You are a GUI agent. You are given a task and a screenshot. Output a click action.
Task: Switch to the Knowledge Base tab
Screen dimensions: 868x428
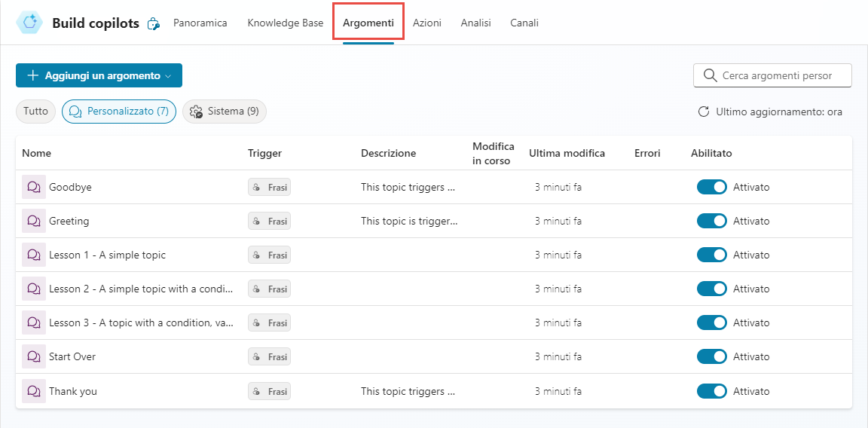[285, 23]
